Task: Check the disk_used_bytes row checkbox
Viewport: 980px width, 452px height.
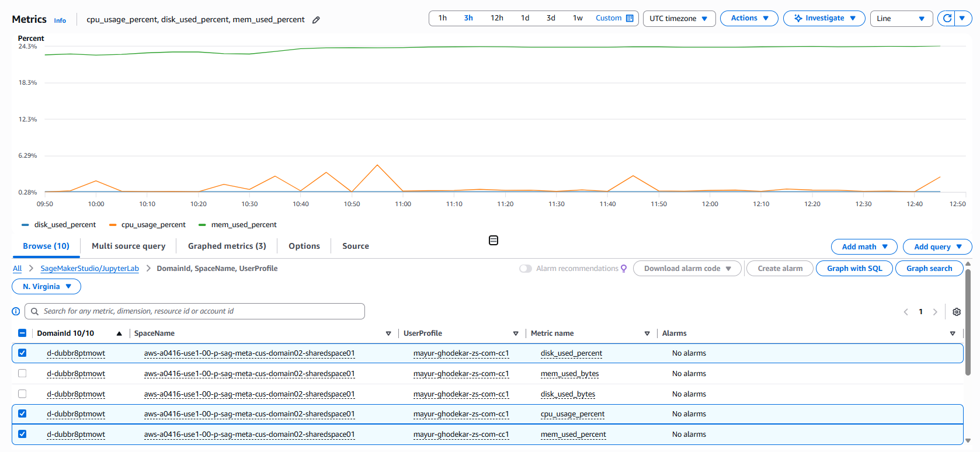Action: point(22,394)
